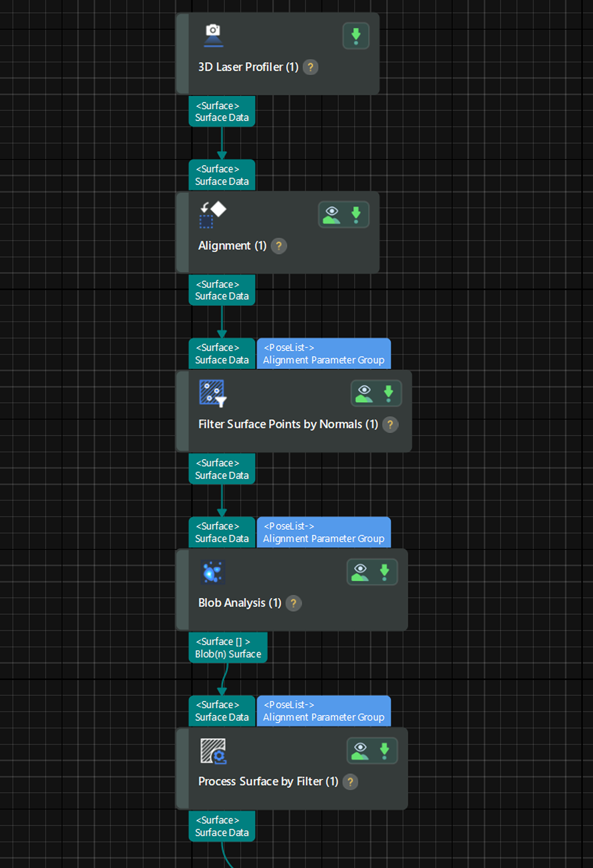Click Process Surface by Filter (1) title
The height and width of the screenshot is (868, 593).
(268, 781)
